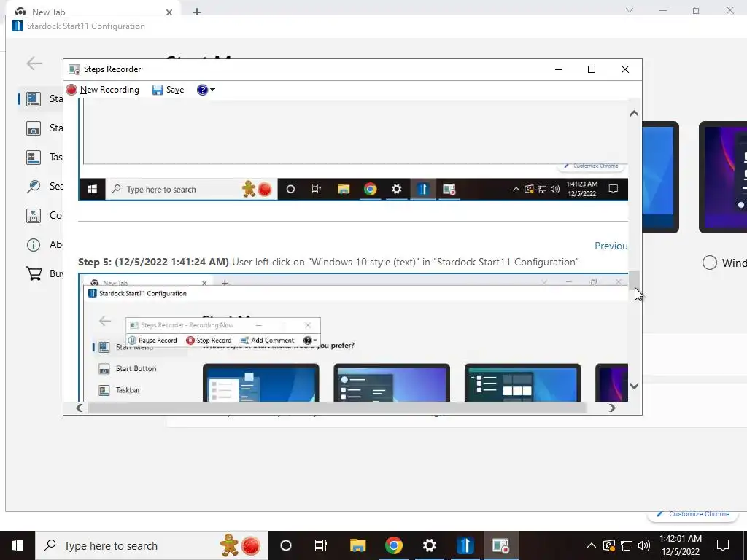Click the Start11 back arrow button

pos(34,63)
